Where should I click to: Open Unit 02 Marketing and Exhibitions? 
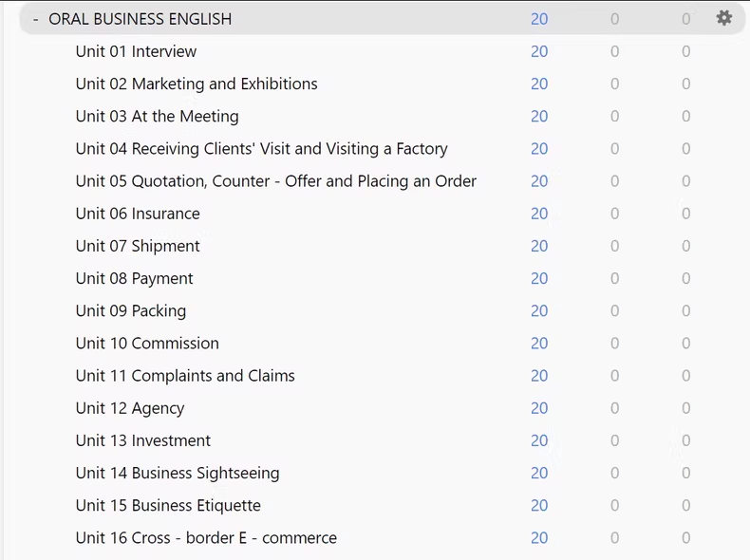coord(197,84)
